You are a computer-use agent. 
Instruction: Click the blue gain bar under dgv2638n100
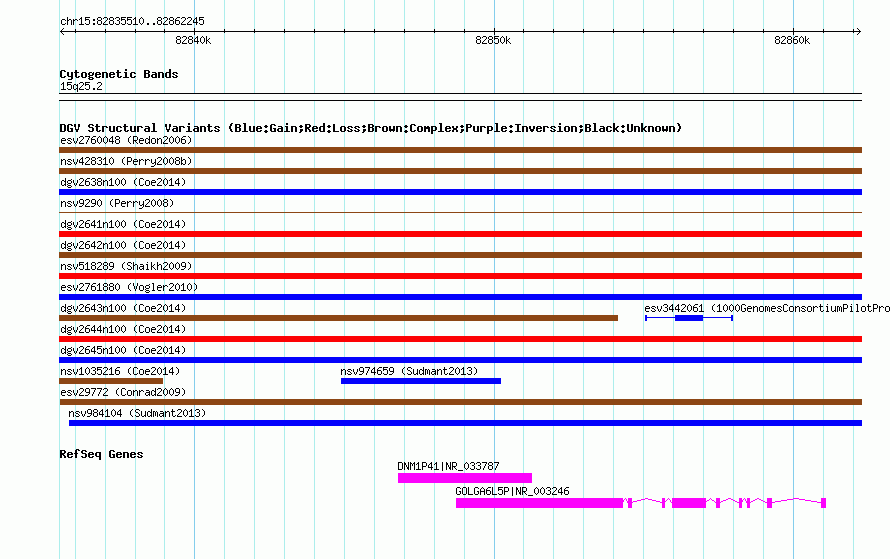tap(460, 192)
